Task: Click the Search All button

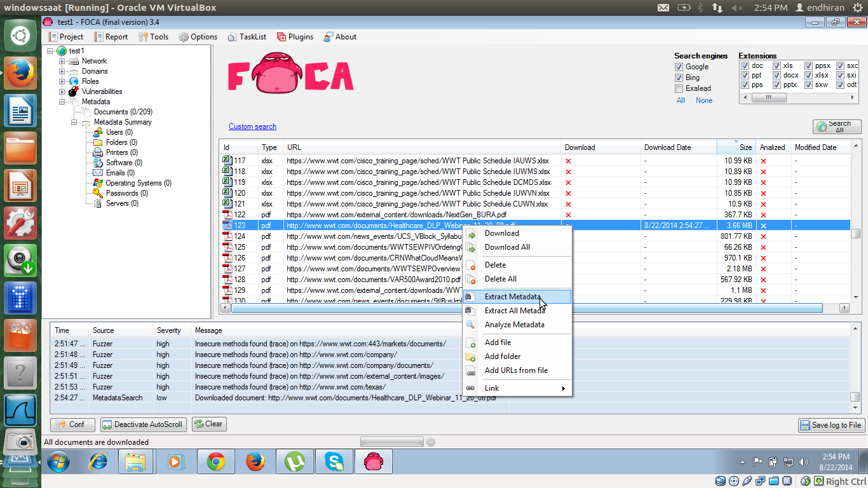Action: point(837,126)
